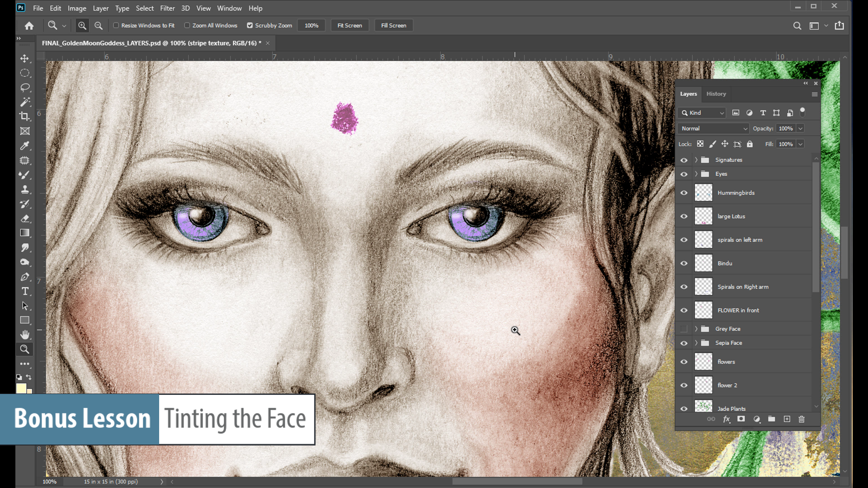Viewport: 868px width, 488px height.
Task: Go to the Home screen icon
Action: 29,26
